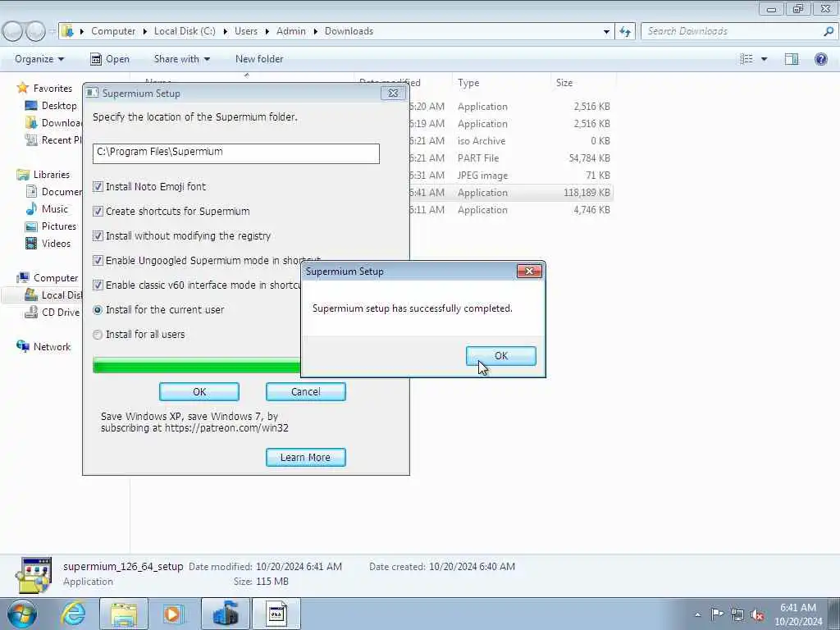Navigate to Admin breadcrumb
This screenshot has width=840, height=630.
291,31
